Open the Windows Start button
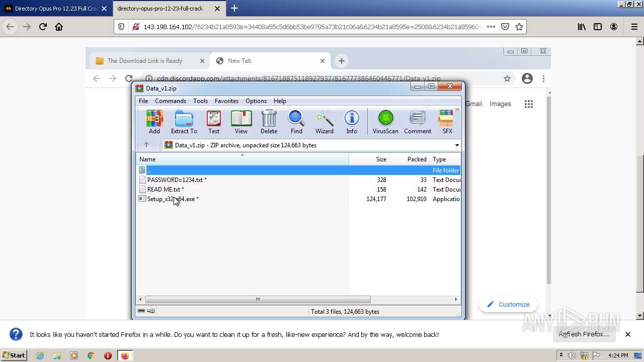The image size is (644, 362). click(14, 355)
